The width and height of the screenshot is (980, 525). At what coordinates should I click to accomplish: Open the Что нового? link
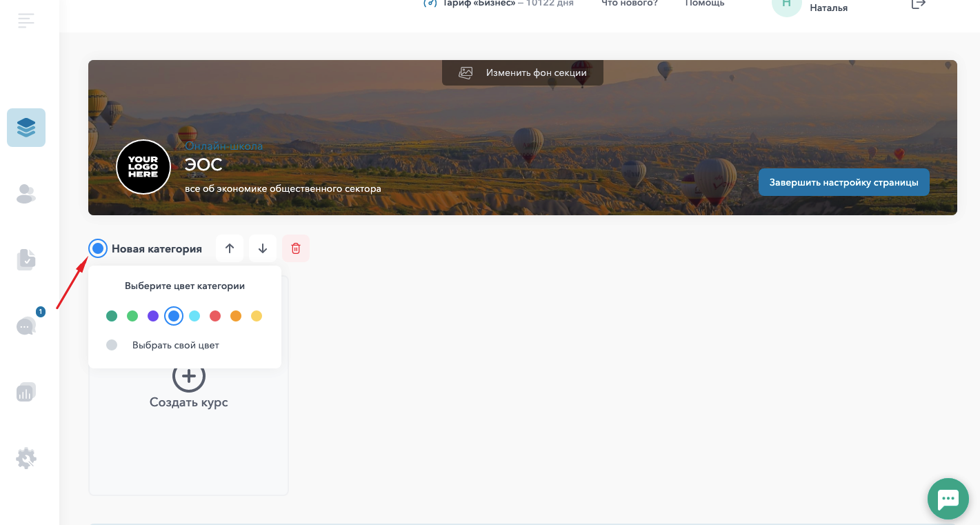(x=630, y=3)
